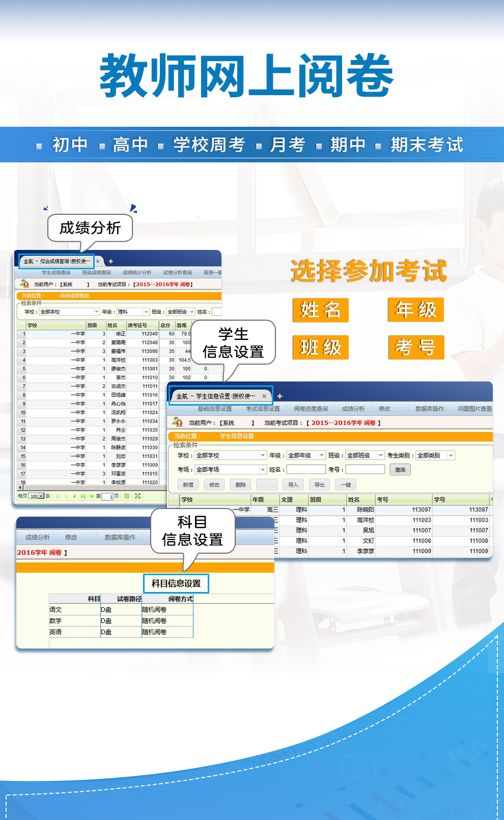The height and width of the screenshot is (820, 504).
Task: Open a new tab beside 综合成绩查询 tab
Action: (x=111, y=261)
